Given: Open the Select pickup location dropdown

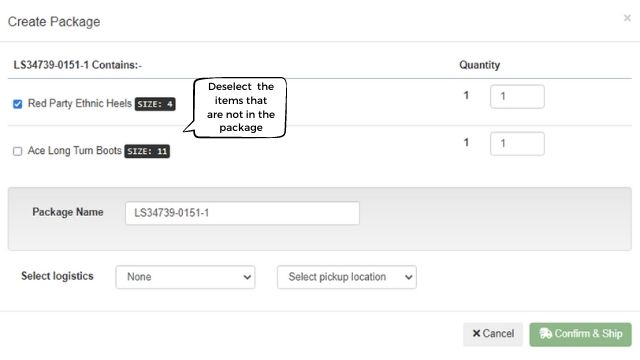Looking at the screenshot, I should (347, 277).
